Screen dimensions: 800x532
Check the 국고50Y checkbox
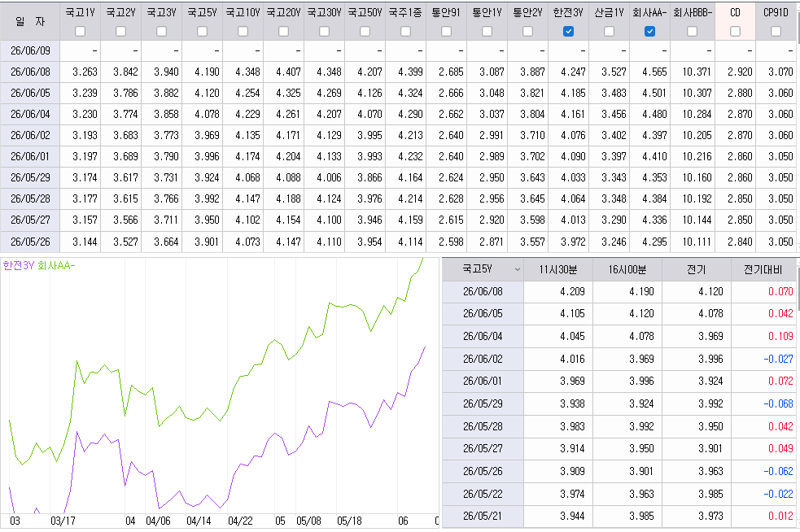tap(365, 32)
